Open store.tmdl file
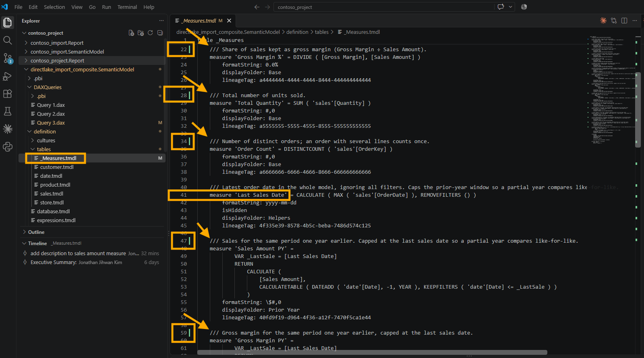Screen dimensions: 644x358 [x=52, y=202]
